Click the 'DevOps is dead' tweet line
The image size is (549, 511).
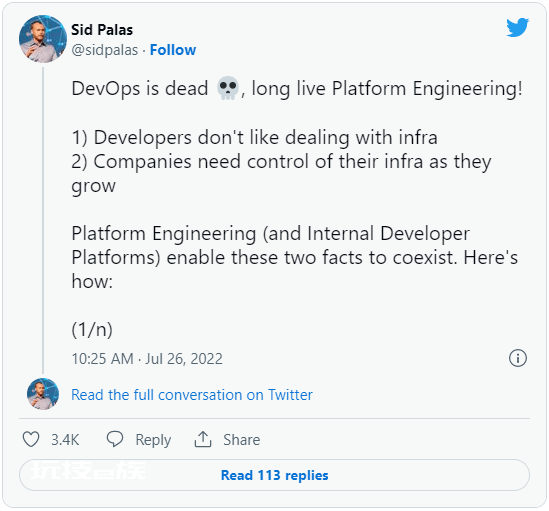[x=297, y=88]
